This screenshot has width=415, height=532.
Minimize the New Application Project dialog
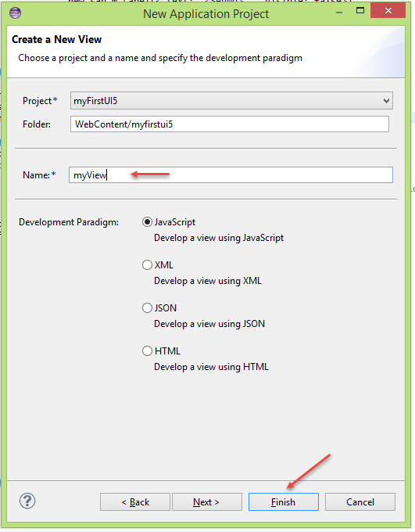point(339,13)
